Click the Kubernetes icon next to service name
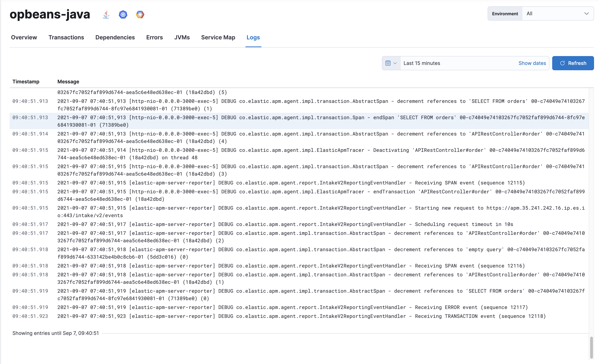599x364 pixels. (x=123, y=14)
